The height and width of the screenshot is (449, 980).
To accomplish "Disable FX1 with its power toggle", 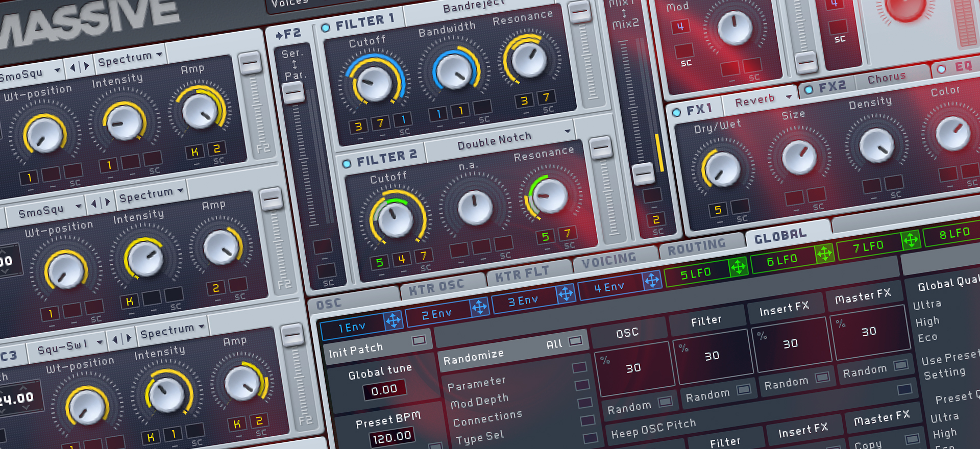I will click(676, 113).
